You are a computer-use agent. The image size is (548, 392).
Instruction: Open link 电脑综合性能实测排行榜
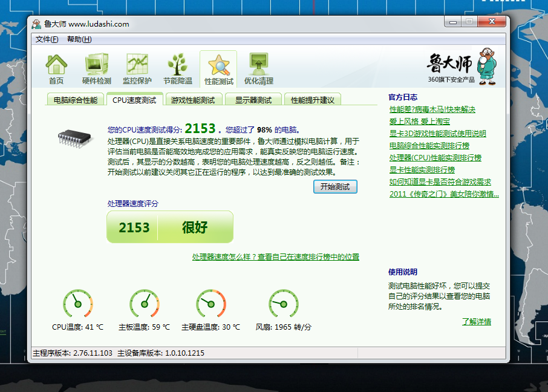pos(429,145)
